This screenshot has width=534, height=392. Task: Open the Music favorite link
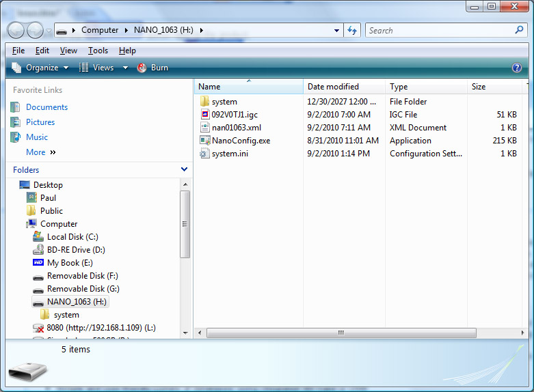37,137
